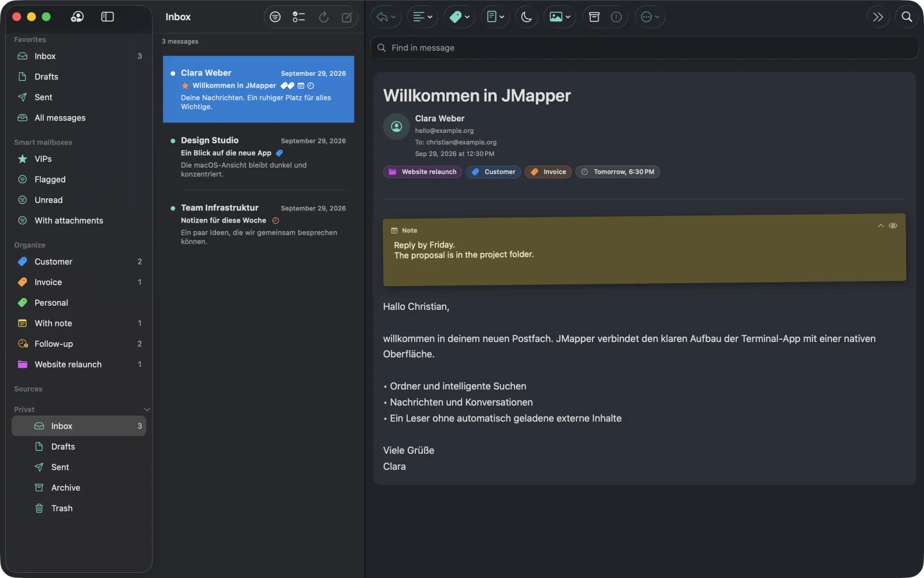Open the message filter icon above the list
This screenshot has height=578, width=924.
click(x=275, y=17)
